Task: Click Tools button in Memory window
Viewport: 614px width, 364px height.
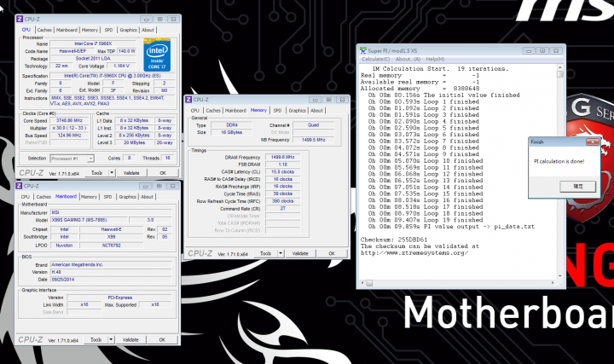Action: coord(265,253)
